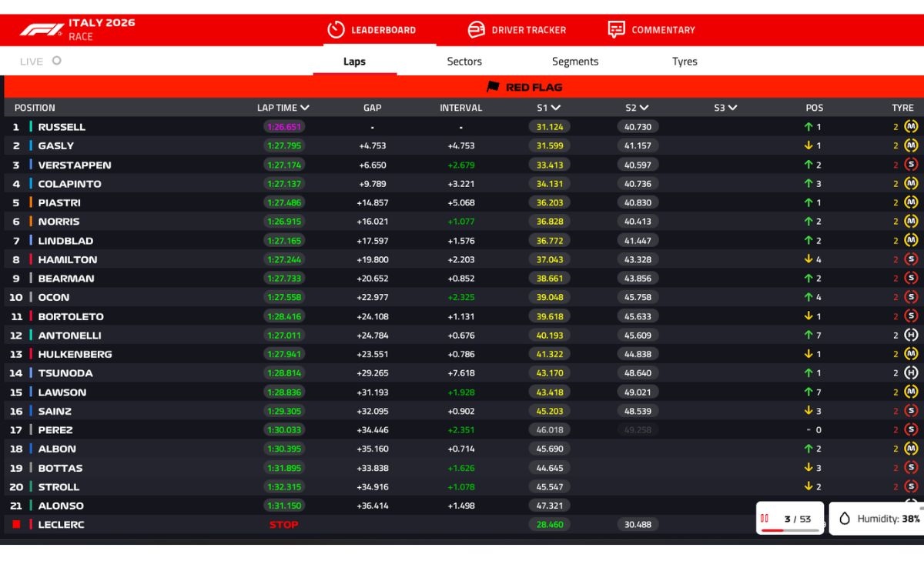Click the POS column header

click(x=815, y=108)
